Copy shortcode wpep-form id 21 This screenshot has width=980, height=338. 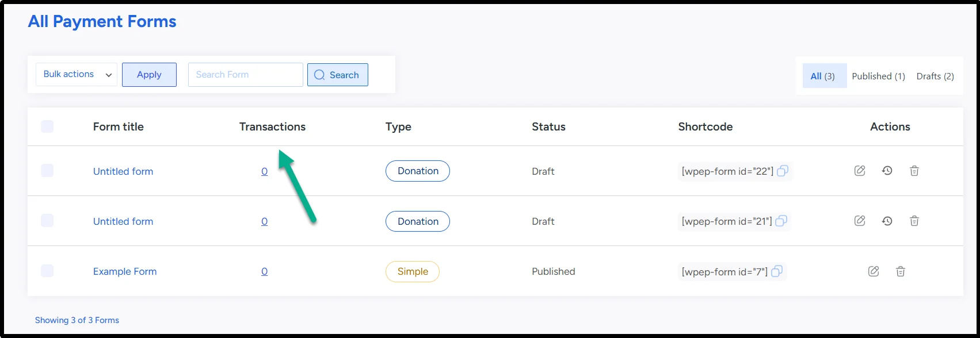click(781, 221)
